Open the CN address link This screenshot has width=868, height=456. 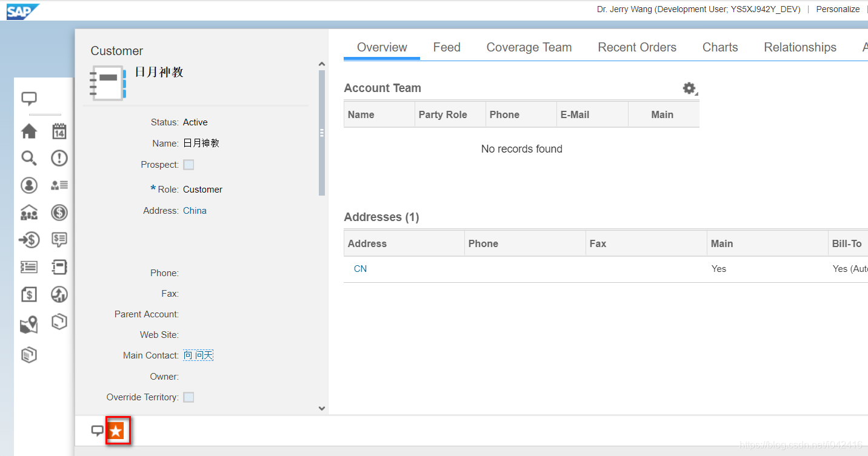point(360,269)
